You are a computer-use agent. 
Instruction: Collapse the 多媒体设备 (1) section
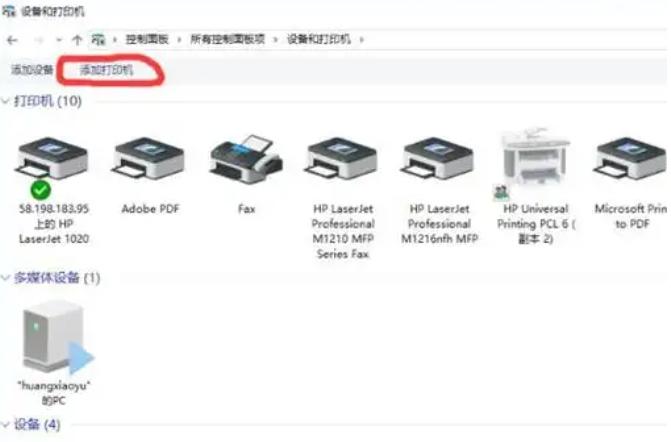pos(6,278)
